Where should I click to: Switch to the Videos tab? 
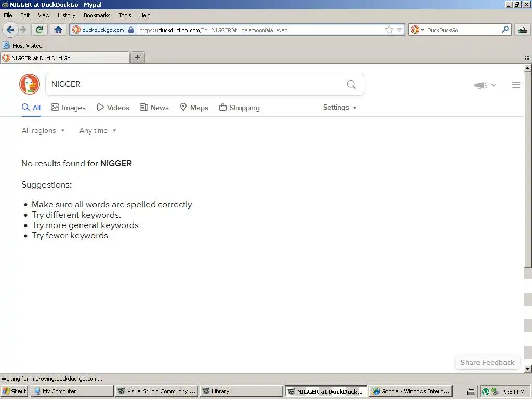pyautogui.click(x=113, y=108)
